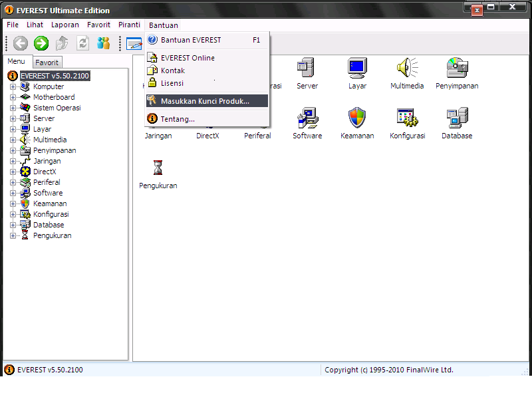Choose Bantuan EVEREST from the menu
Viewport: 532px width, 399px height.
[x=207, y=40]
